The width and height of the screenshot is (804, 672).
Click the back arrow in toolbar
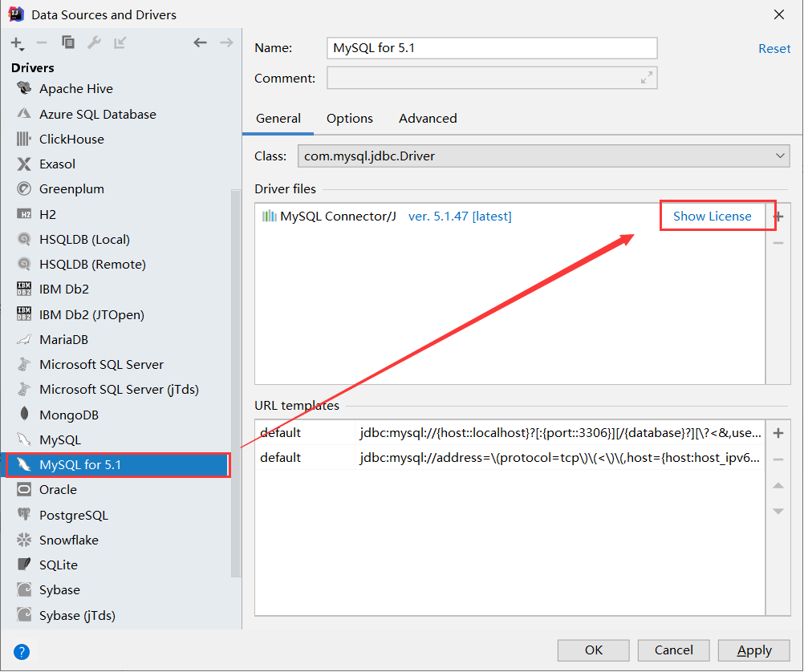[x=200, y=43]
